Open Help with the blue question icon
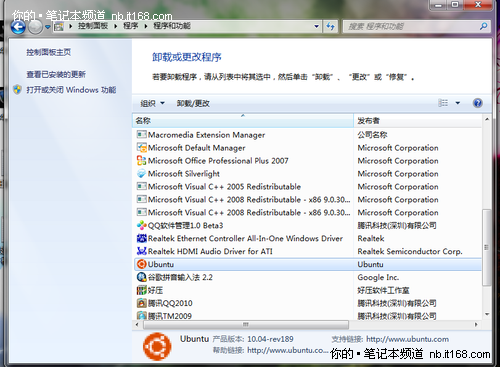The width and height of the screenshot is (500, 367). click(x=478, y=103)
